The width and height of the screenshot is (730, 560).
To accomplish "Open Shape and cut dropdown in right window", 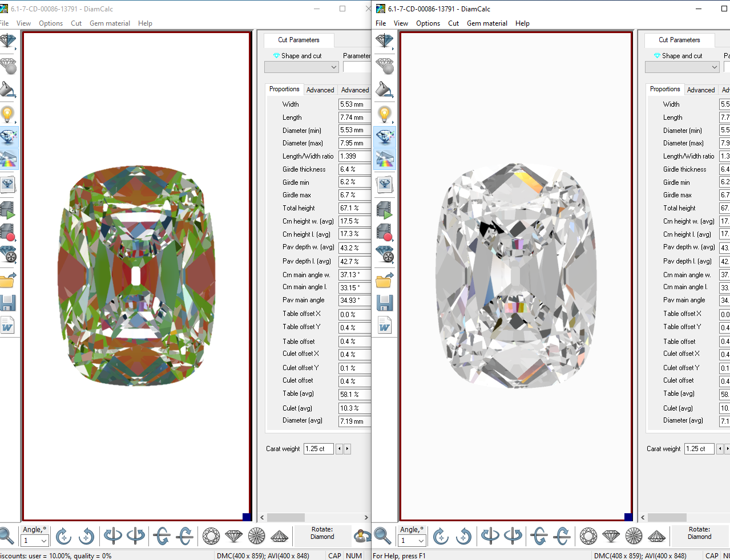I will coord(682,67).
